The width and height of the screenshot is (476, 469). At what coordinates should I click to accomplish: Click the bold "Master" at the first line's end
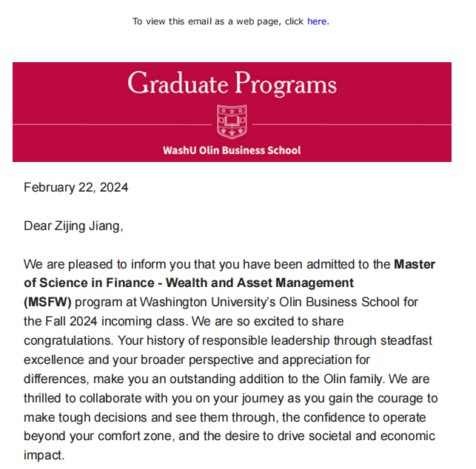click(x=415, y=264)
